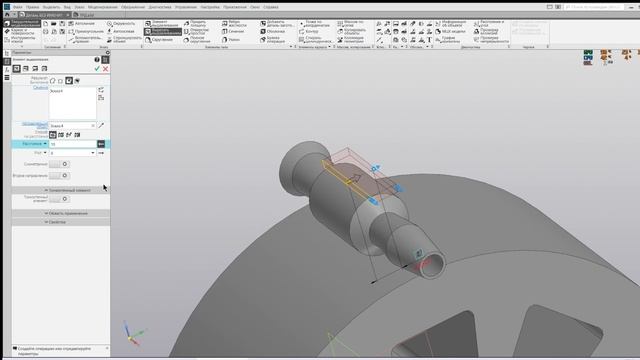Screen dimensions: 640x360
Task: Click the Boolean operation tool
Action: click(272, 40)
